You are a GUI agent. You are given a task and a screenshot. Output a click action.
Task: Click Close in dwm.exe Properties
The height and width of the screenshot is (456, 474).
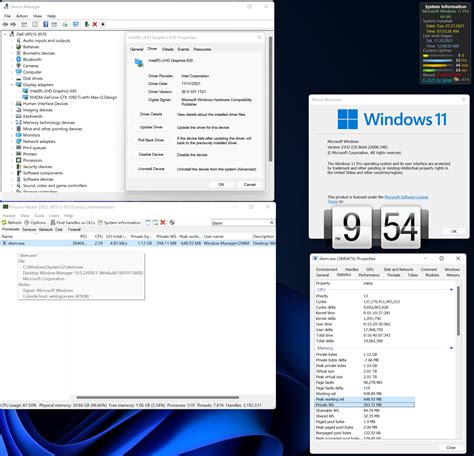451,447
